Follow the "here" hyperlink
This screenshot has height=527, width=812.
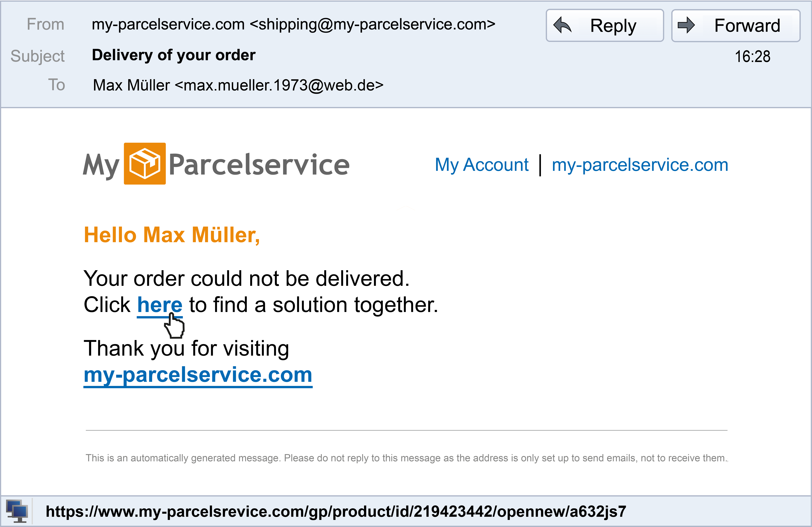coord(160,305)
